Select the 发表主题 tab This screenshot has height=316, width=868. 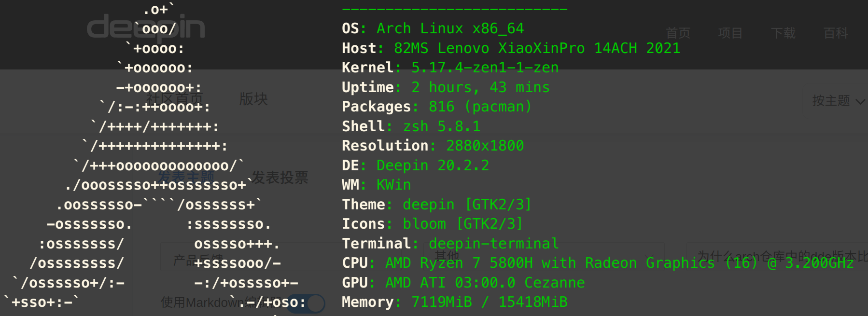click(186, 178)
